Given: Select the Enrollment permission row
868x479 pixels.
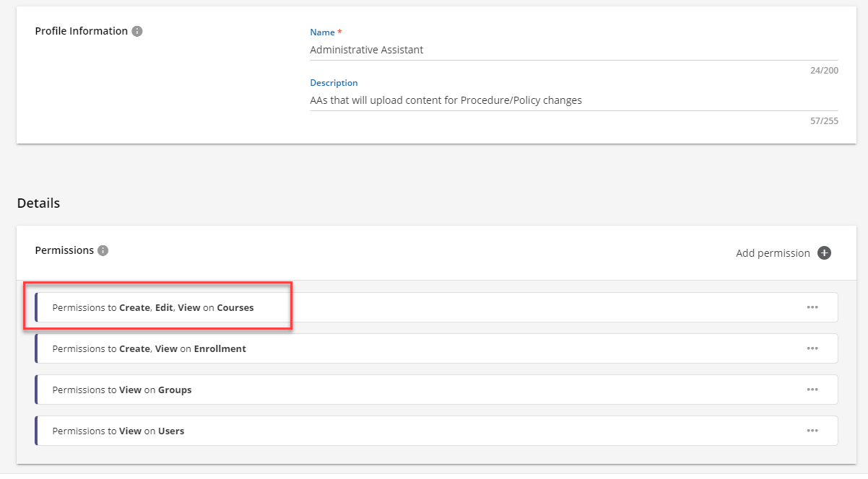Looking at the screenshot, I should 436,348.
